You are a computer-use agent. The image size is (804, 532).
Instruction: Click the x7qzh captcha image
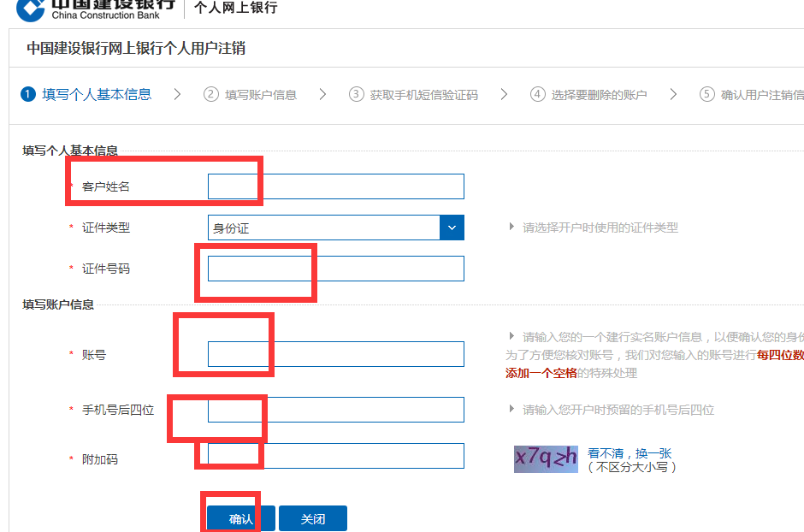545,458
